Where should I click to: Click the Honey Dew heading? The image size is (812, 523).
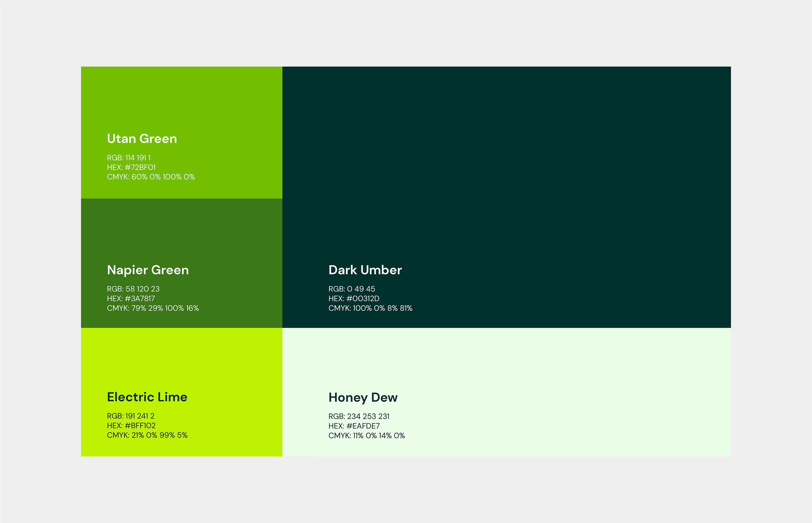point(363,398)
